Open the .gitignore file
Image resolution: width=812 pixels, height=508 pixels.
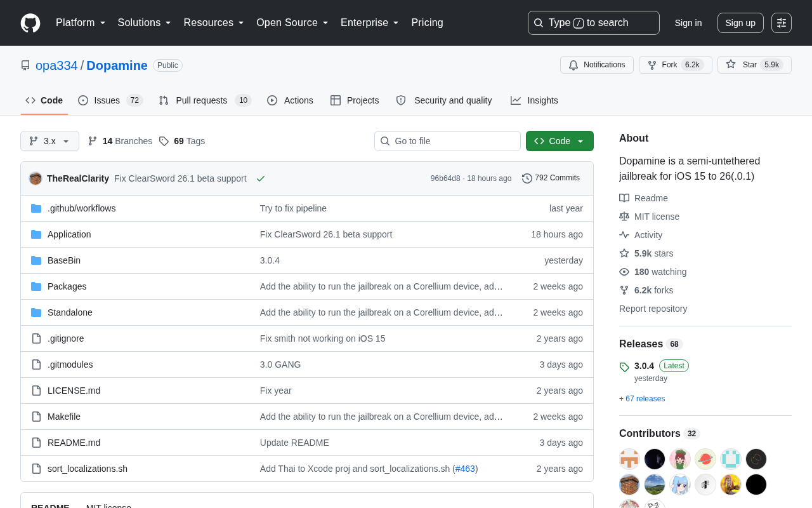coord(66,338)
